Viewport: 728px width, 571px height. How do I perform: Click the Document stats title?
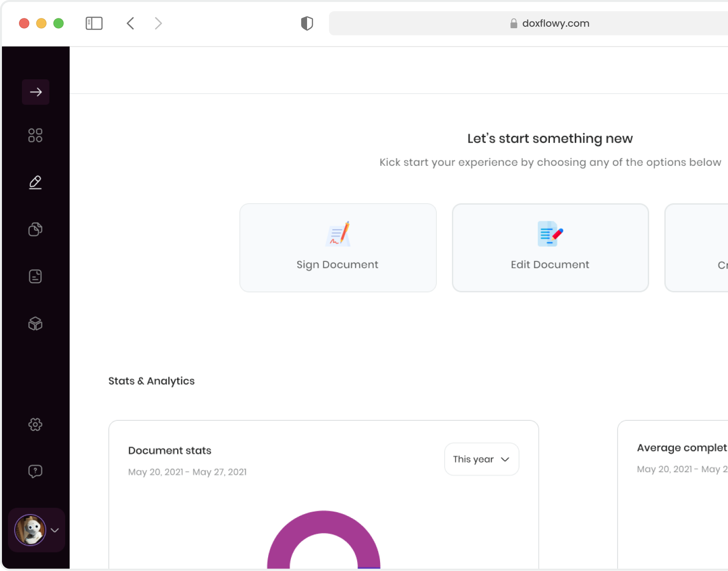170,450
